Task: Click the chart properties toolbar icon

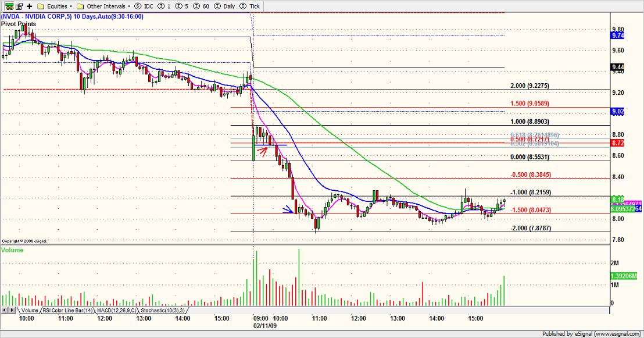Action: pos(19,6)
